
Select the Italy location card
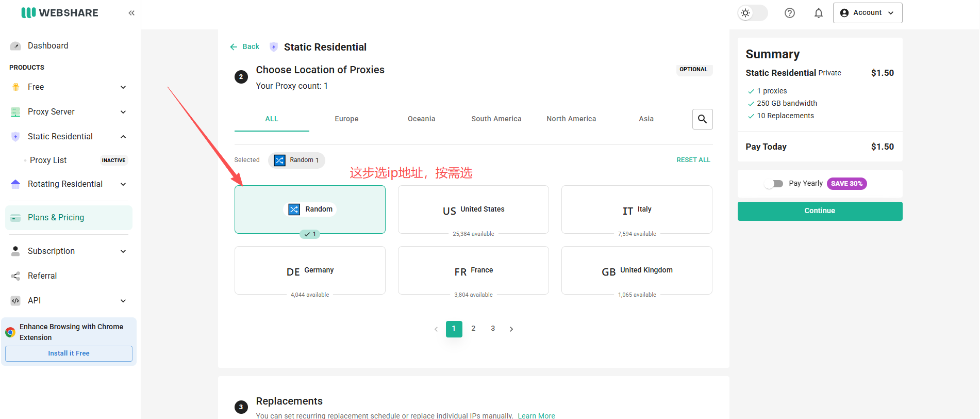637,209
